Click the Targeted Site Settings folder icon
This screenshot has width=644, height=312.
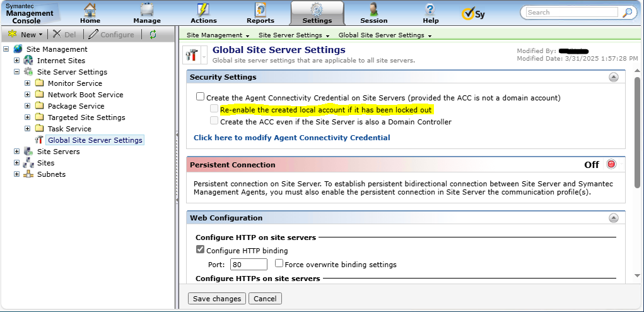(39, 117)
